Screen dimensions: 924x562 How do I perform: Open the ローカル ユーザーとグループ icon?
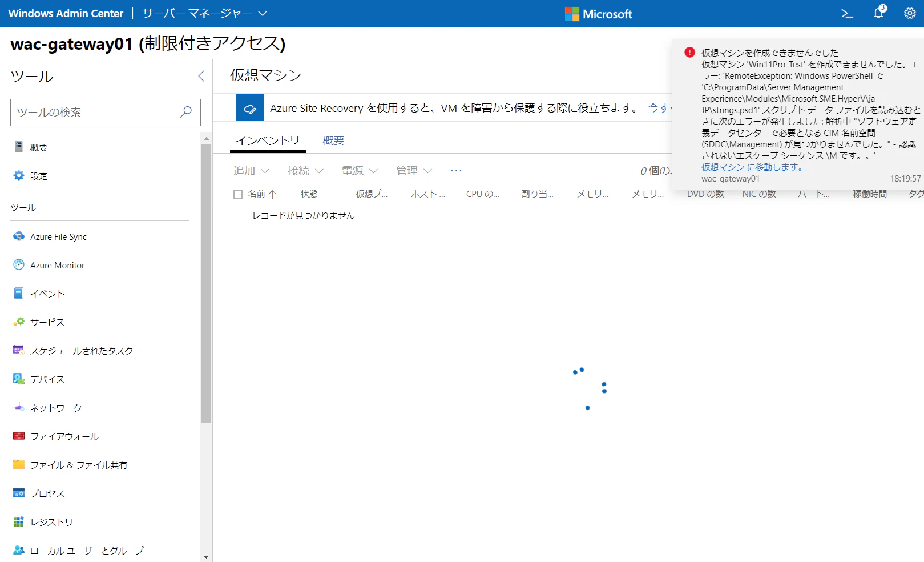pyautogui.click(x=19, y=550)
